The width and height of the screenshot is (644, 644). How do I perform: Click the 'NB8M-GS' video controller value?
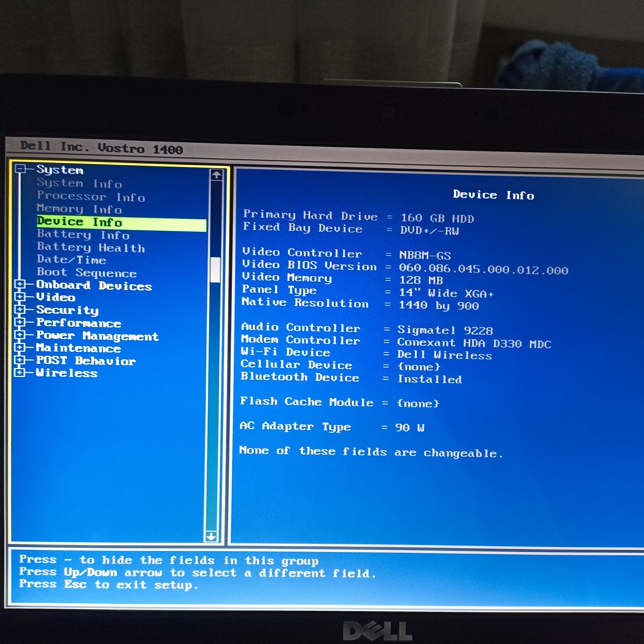click(x=425, y=255)
